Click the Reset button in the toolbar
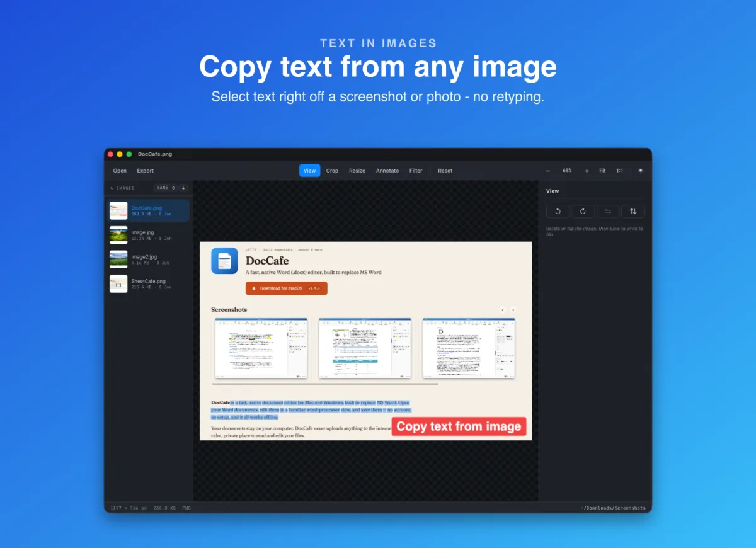 [445, 171]
